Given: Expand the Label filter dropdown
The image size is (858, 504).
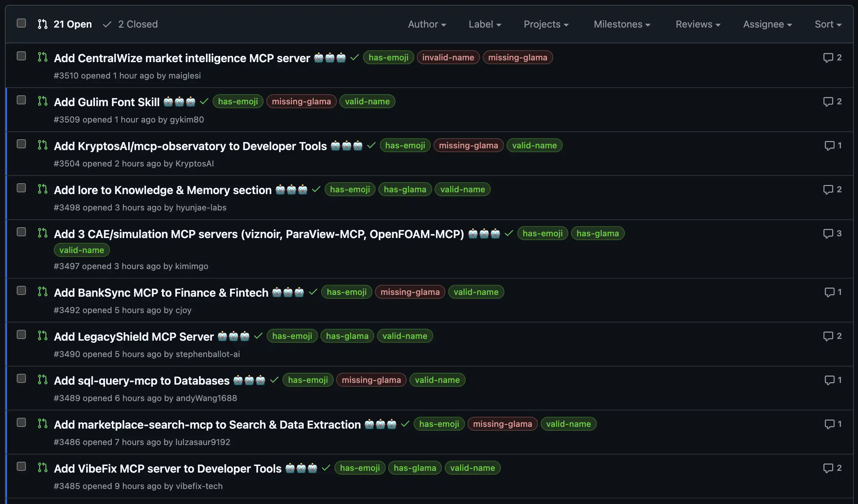Looking at the screenshot, I should pos(485,24).
